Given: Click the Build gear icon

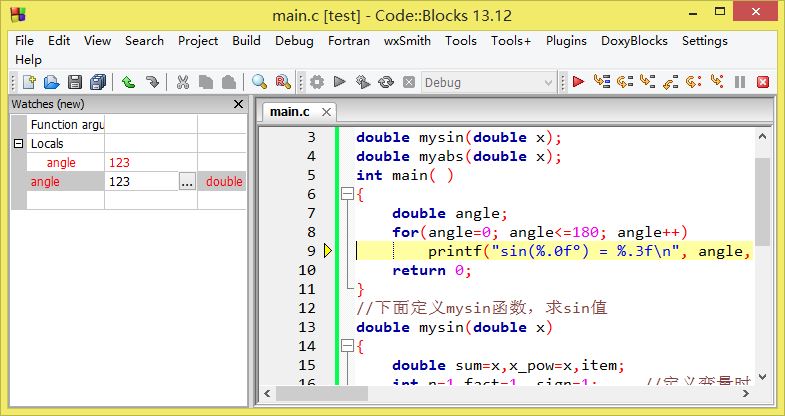Looking at the screenshot, I should 316,82.
